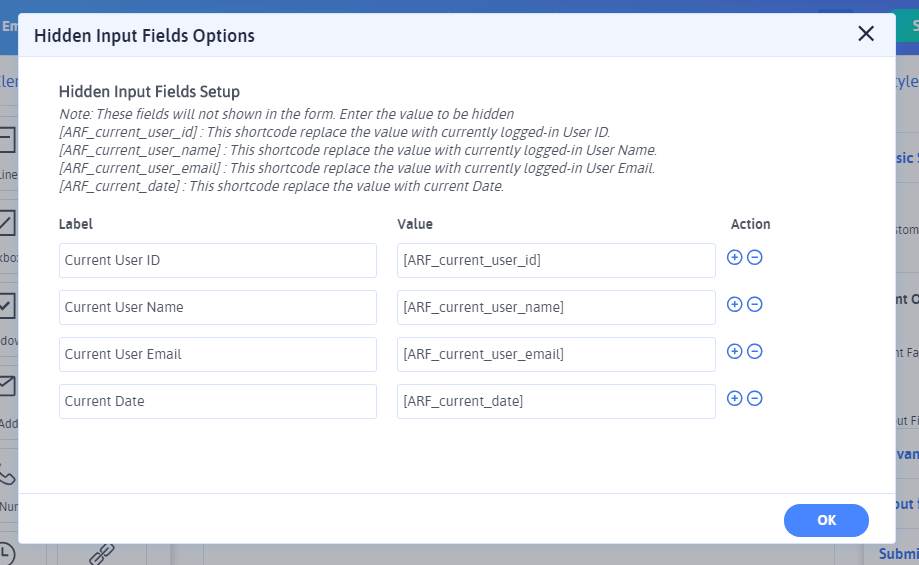The height and width of the screenshot is (565, 919).
Task: Focus the [ARF_current_user_name] value field
Action: [555, 307]
